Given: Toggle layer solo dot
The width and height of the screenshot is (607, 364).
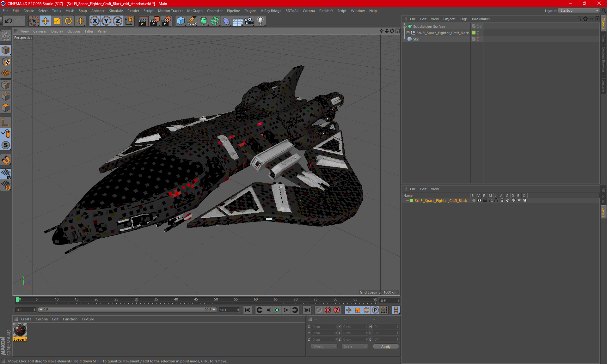Looking at the screenshot, I should [x=474, y=200].
